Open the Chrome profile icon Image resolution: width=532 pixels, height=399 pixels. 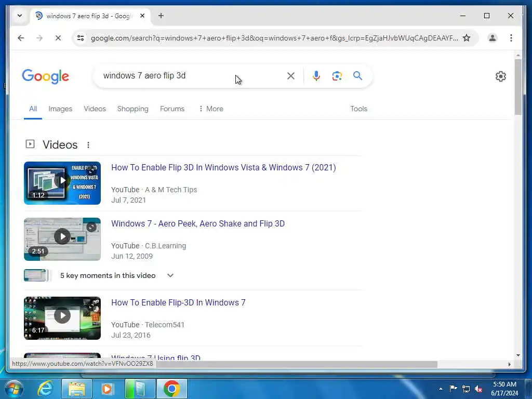(x=493, y=38)
